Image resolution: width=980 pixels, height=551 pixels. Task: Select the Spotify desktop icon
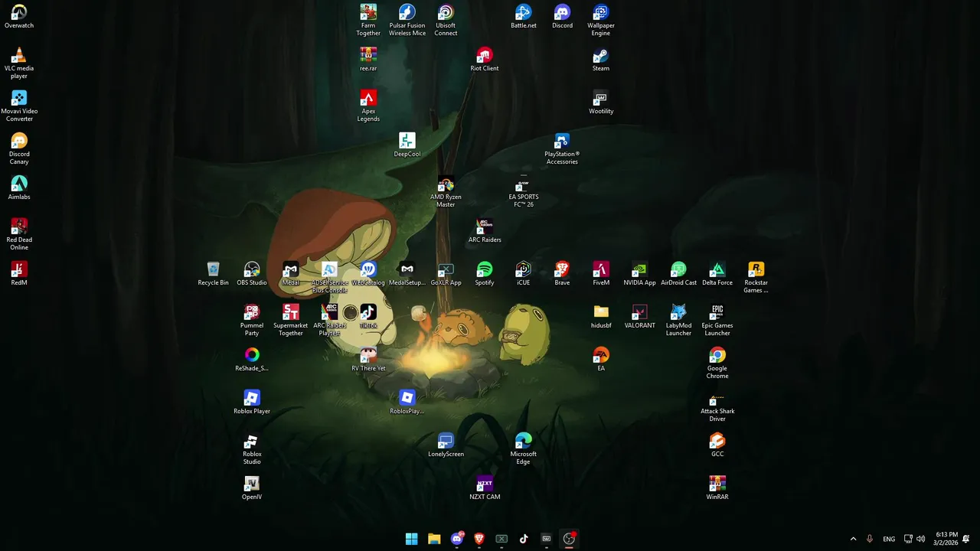coord(485,273)
